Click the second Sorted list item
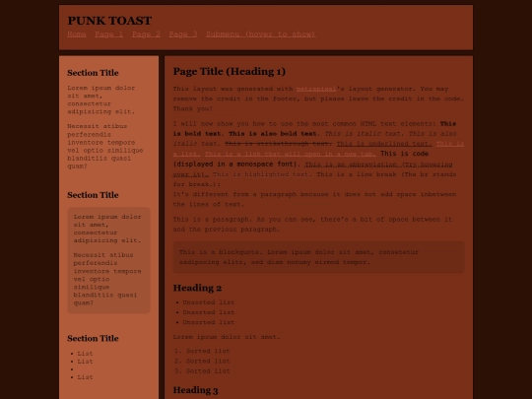Screen dimensions: 532x399 [208, 361]
